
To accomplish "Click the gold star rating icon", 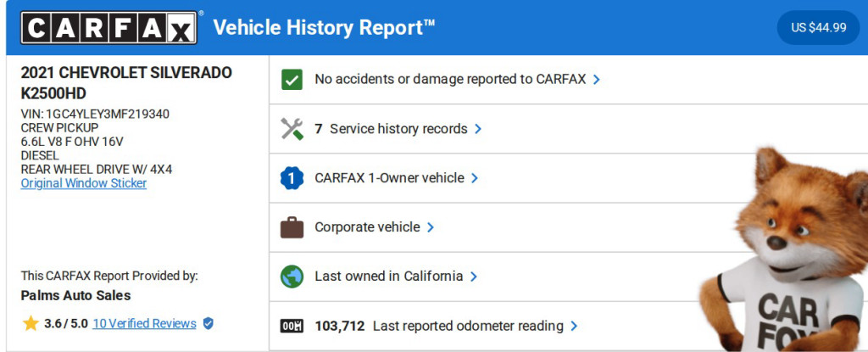I will [x=31, y=323].
